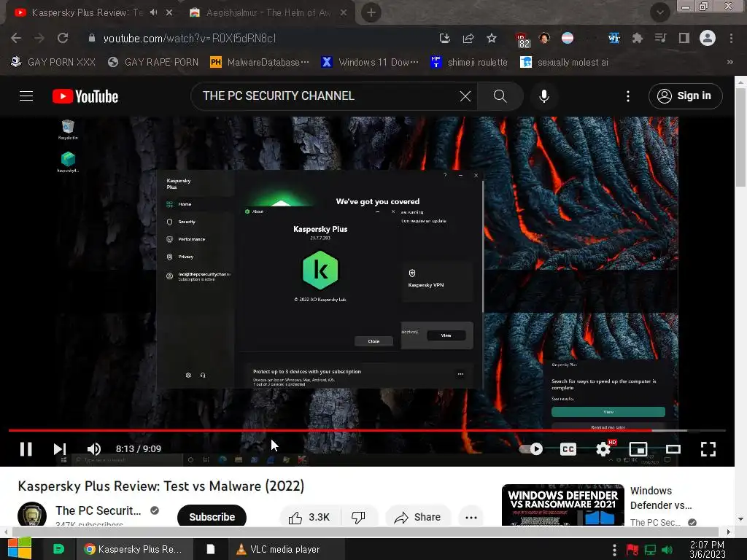Seek on the red video progress bar
This screenshot has width=747, height=560.
coord(367,430)
